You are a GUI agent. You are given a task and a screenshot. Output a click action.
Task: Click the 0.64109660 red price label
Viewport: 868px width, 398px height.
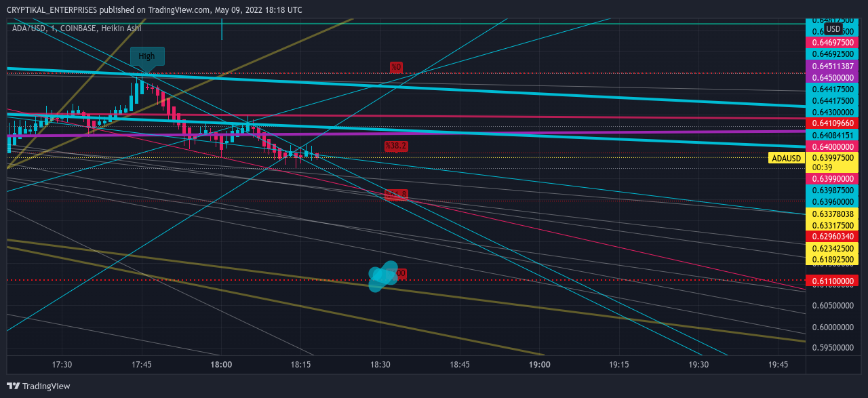click(832, 123)
